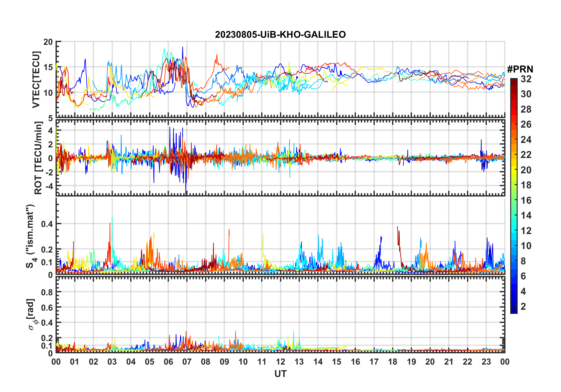Viewport: 561px width, 392px height.
Task: Click the x-axis hour label 19
Action: [x=411, y=362]
